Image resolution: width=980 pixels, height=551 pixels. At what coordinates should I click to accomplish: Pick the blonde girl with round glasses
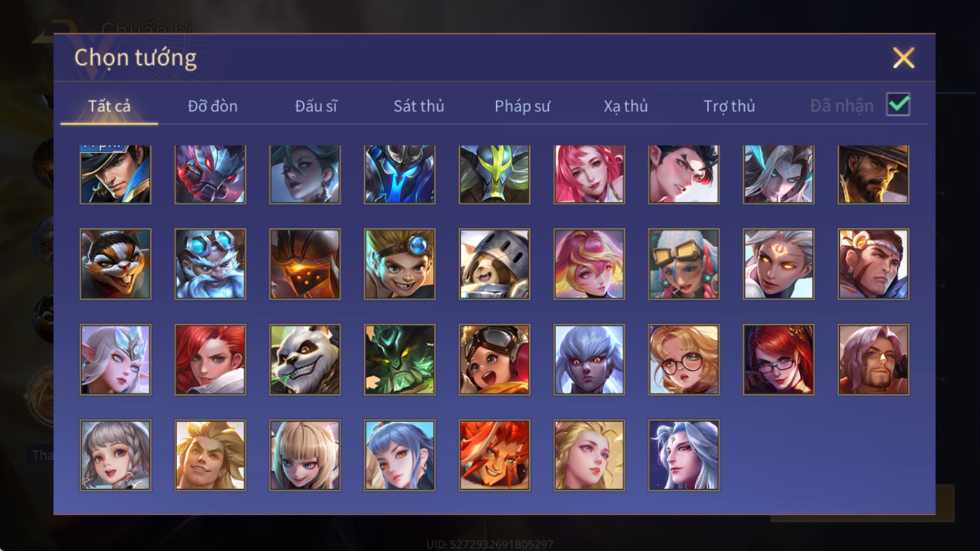pyautogui.click(x=684, y=359)
